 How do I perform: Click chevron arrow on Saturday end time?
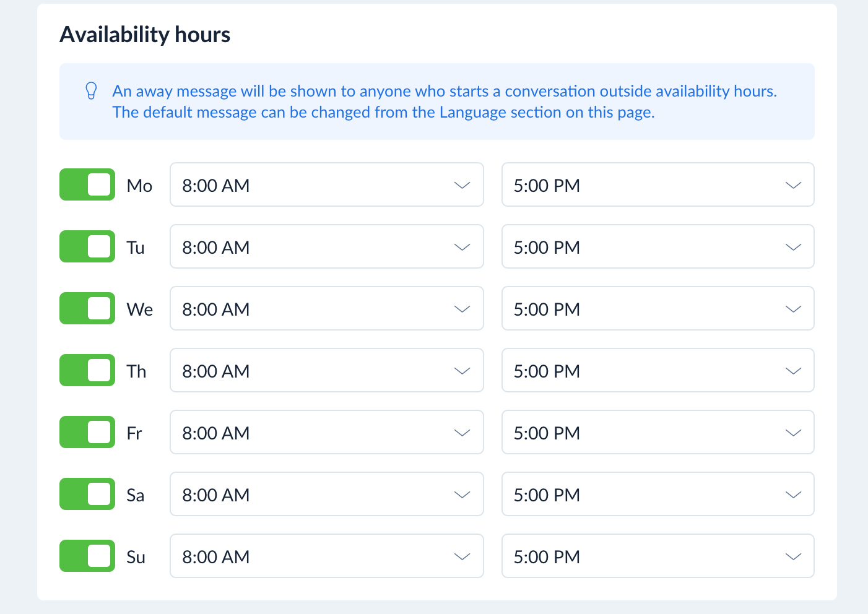(793, 495)
